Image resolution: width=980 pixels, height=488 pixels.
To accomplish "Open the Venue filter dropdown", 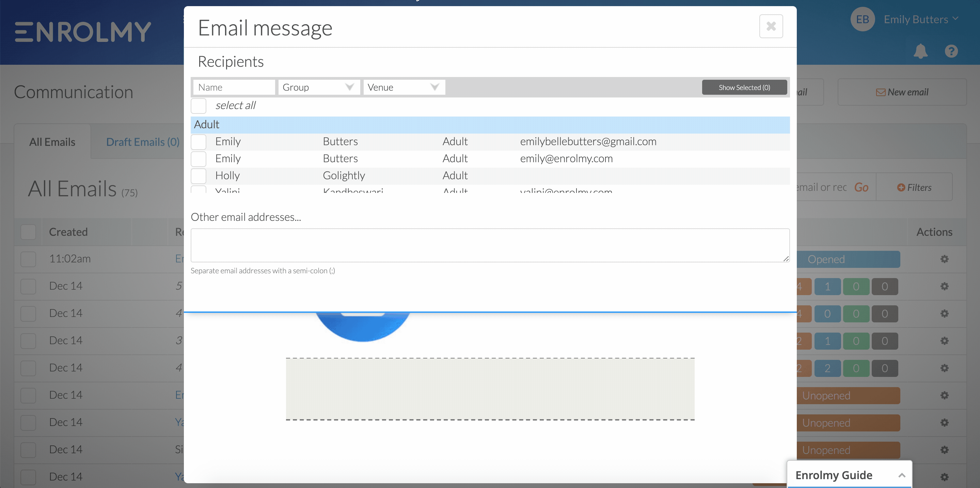I will point(404,87).
